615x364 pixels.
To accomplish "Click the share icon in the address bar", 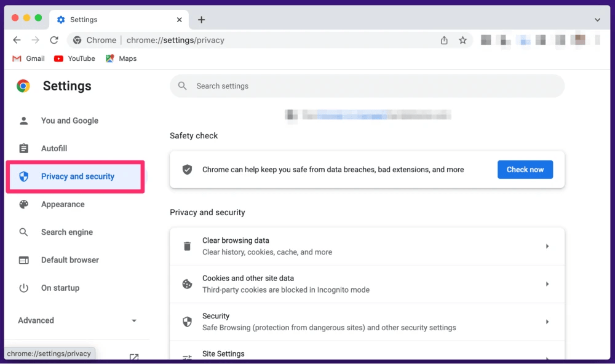I will (444, 39).
